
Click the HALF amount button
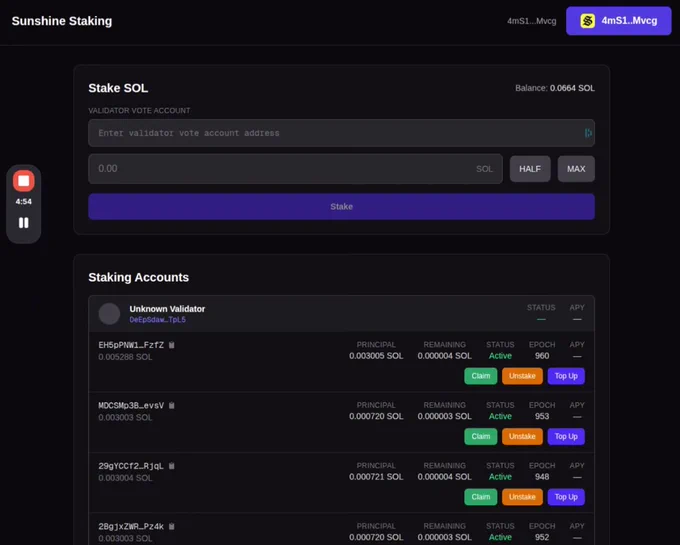click(x=530, y=169)
